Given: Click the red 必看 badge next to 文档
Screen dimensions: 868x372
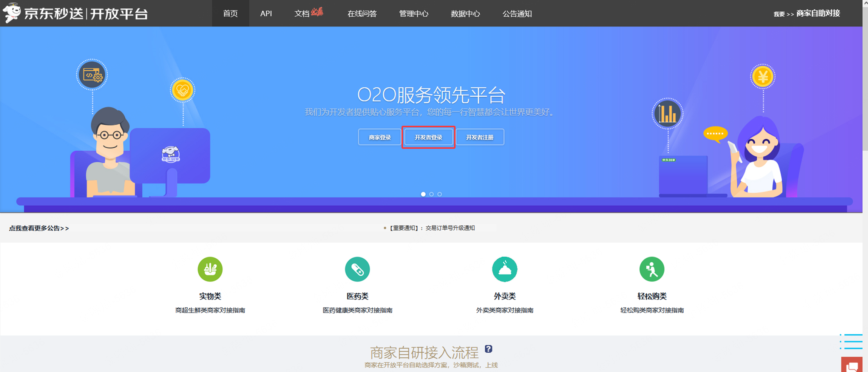Looking at the screenshot, I should (317, 12).
